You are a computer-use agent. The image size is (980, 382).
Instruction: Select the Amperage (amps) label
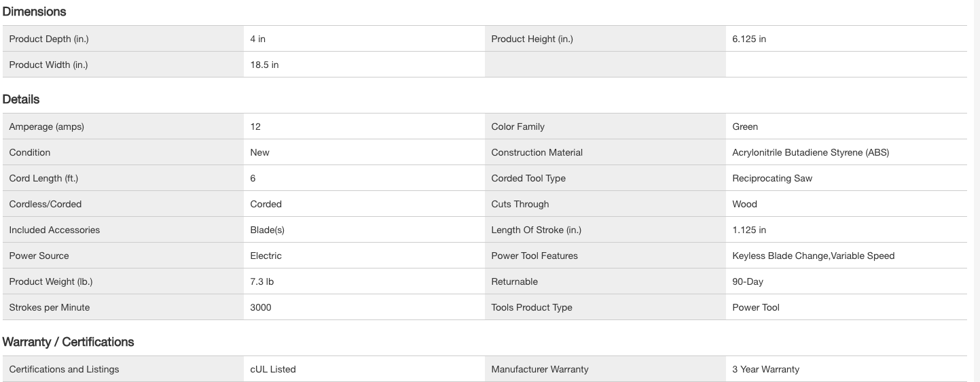click(46, 127)
